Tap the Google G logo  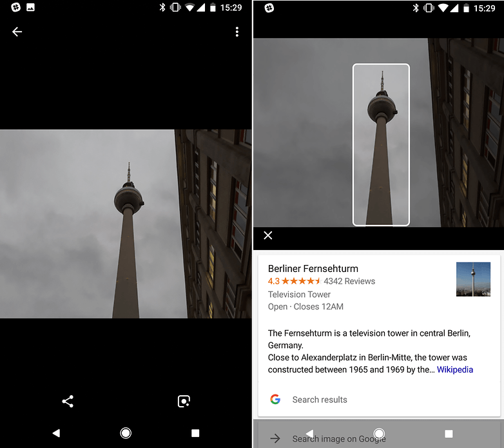coord(275,399)
